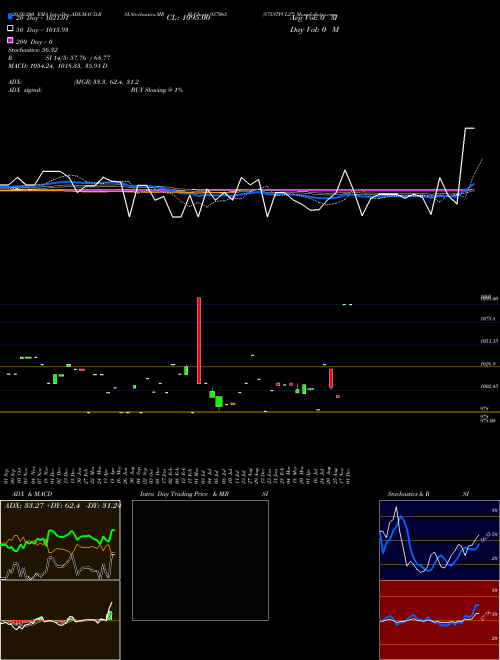Click the '(MGR) 33.3, 62.4, 31.2' values
500x660 pixels.
tap(106, 82)
